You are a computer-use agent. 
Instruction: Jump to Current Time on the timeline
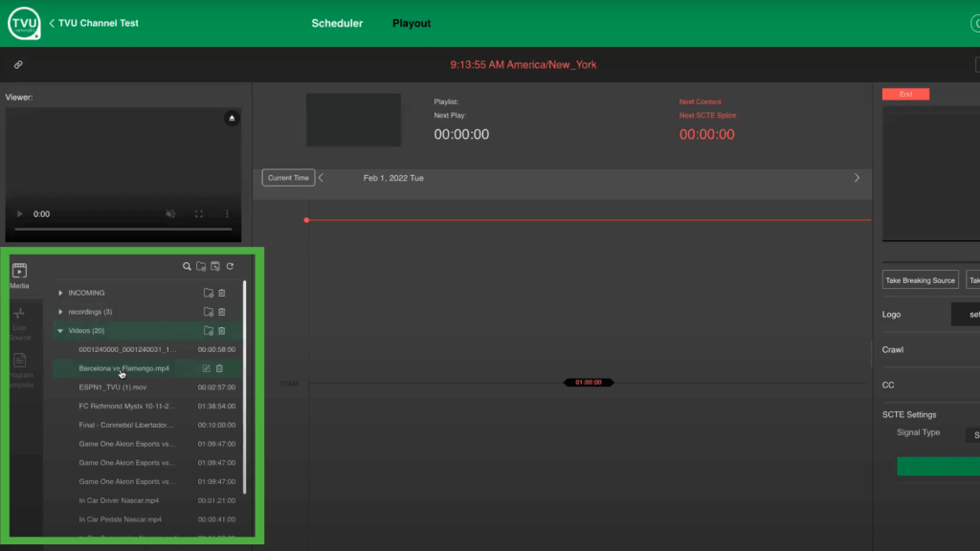point(287,177)
